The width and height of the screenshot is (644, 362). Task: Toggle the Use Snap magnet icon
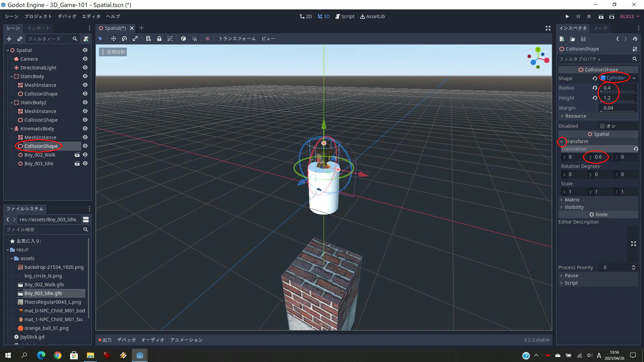195,39
